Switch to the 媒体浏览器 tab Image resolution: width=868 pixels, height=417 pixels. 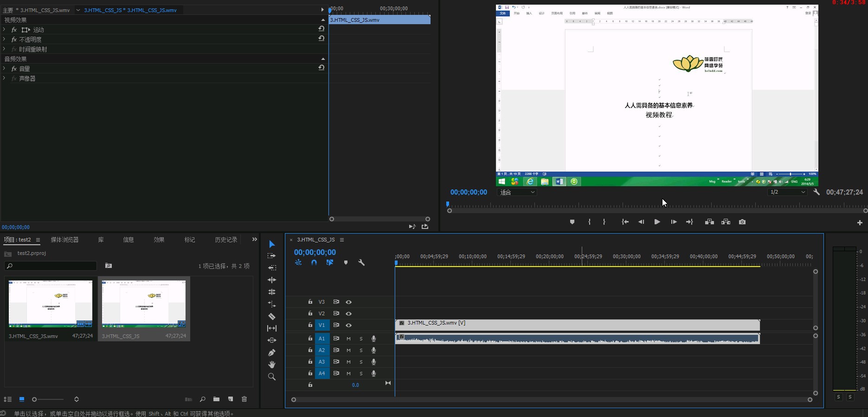click(64, 240)
